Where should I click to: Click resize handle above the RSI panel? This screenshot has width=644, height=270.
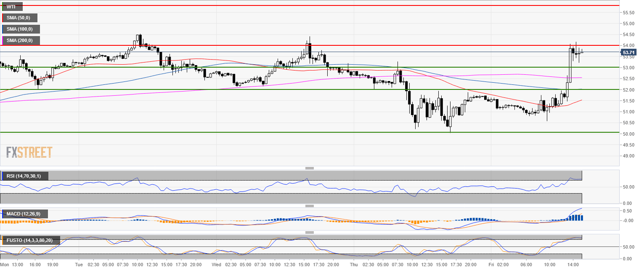click(310, 168)
